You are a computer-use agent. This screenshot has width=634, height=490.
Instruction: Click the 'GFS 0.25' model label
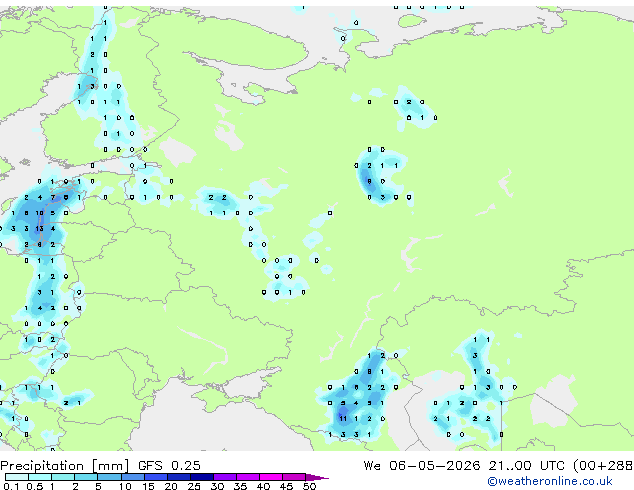click(x=169, y=465)
